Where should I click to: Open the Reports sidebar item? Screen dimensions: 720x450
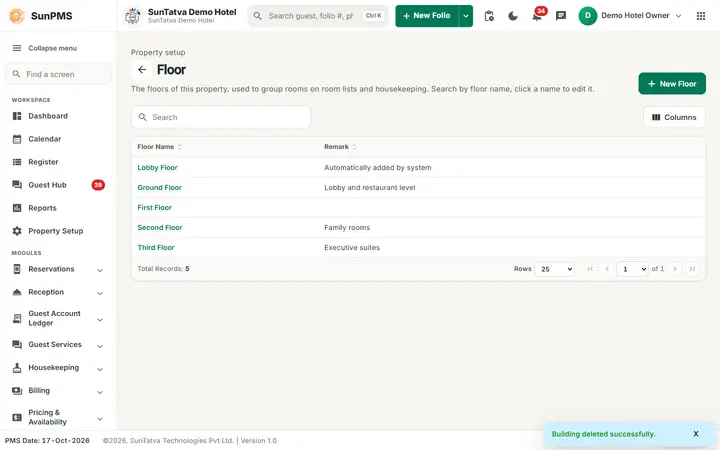point(58,208)
